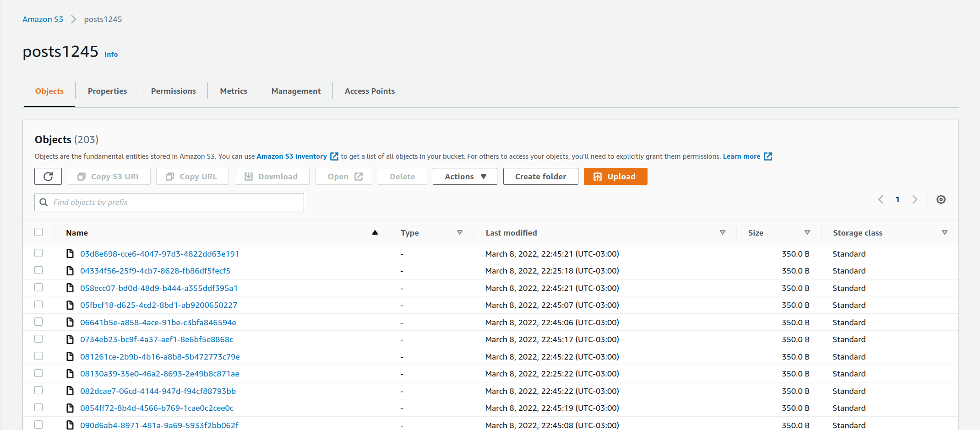Switch to the Objects tab

[49, 91]
